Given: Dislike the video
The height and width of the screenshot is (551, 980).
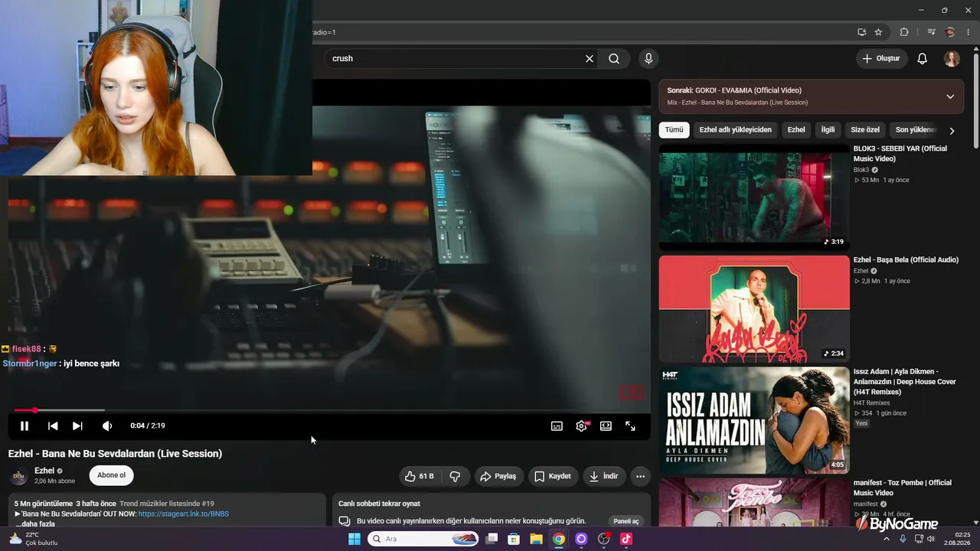Looking at the screenshot, I should [455, 476].
